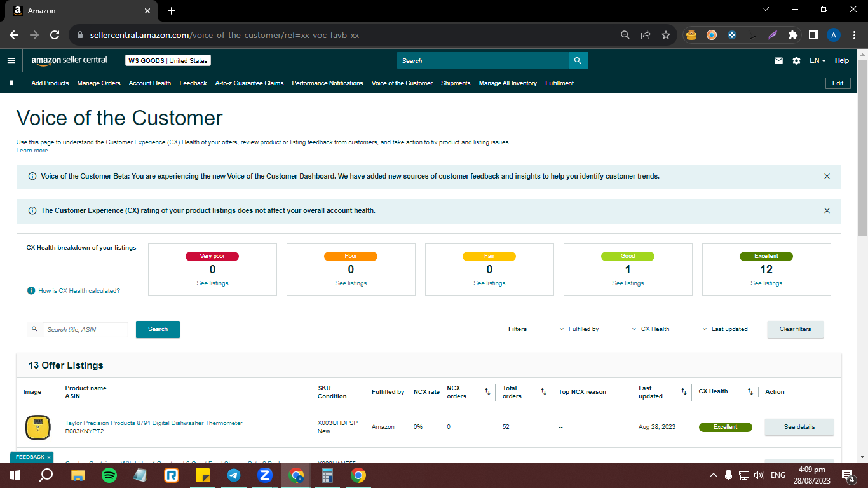Image resolution: width=868 pixels, height=488 pixels.
Task: Open the Account Health page
Action: [x=150, y=83]
